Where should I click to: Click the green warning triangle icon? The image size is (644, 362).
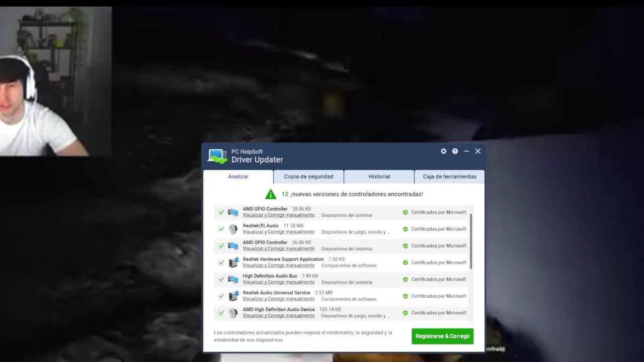coord(271,194)
